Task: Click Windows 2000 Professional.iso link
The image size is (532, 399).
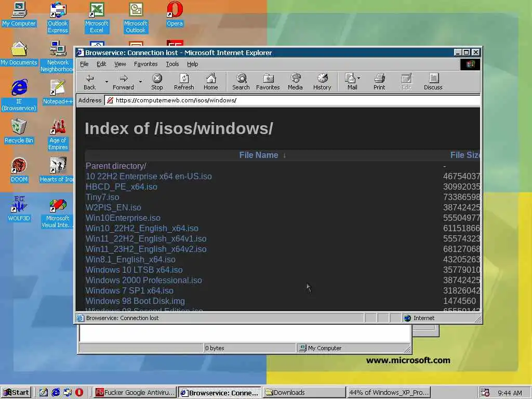Action: tap(143, 280)
